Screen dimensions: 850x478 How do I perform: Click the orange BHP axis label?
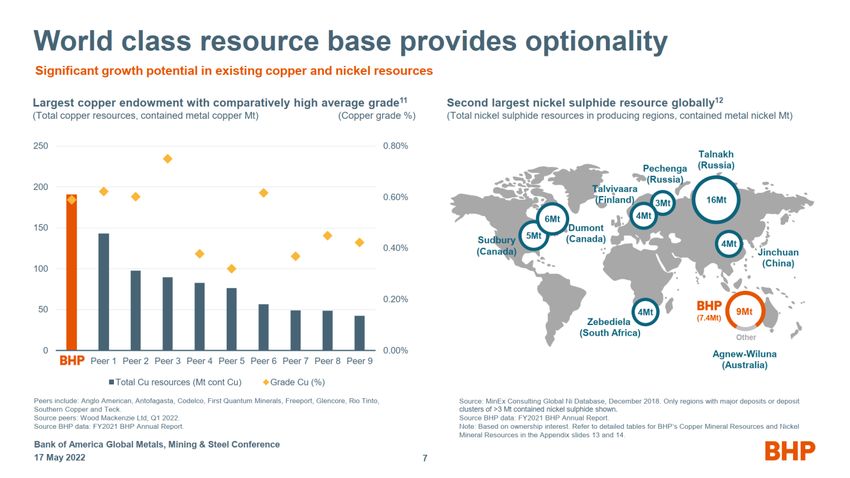pos(72,361)
